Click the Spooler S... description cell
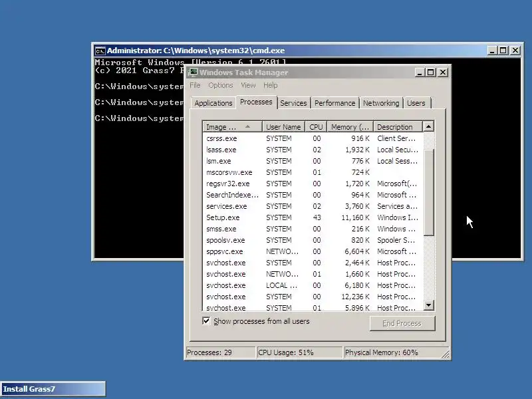The width and height of the screenshot is (532, 399). click(x=396, y=240)
